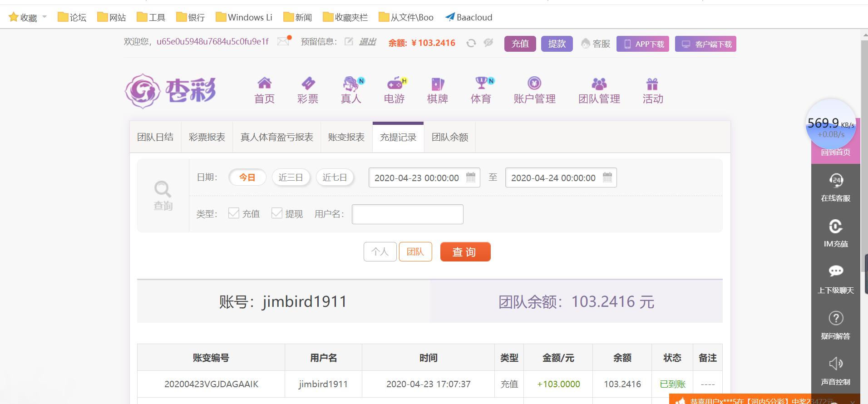Toggle the 提现 type checkbox
This screenshot has height=404, width=868.
(x=277, y=213)
